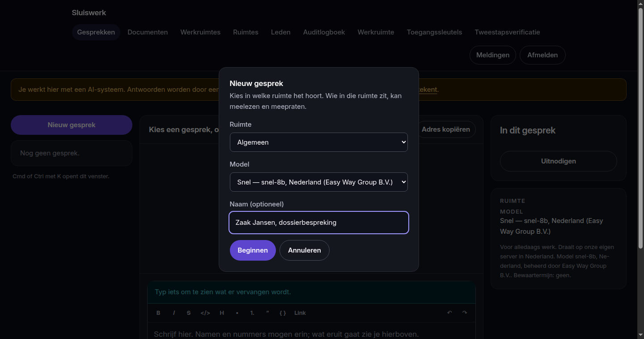The height and width of the screenshot is (339, 644).
Task: Click the Nieuw gesprek button in the sidebar
Action: (72, 125)
